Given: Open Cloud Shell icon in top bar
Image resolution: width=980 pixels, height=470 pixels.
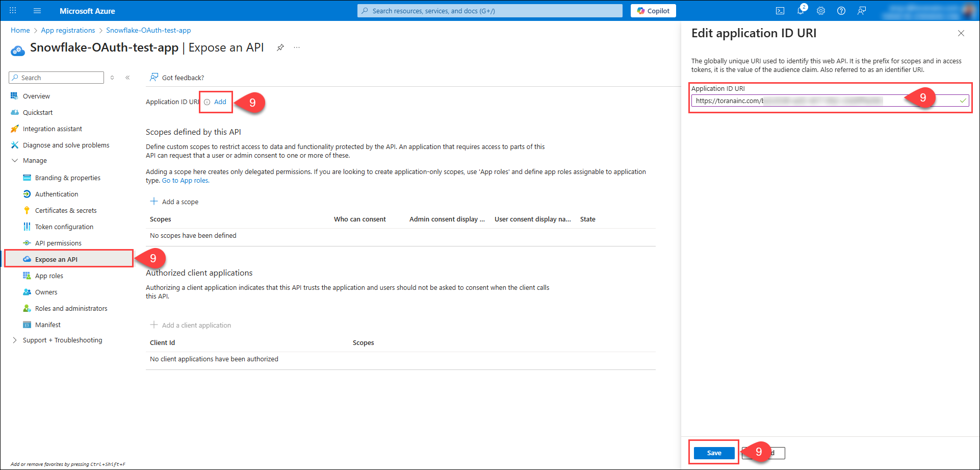Looking at the screenshot, I should pos(780,11).
